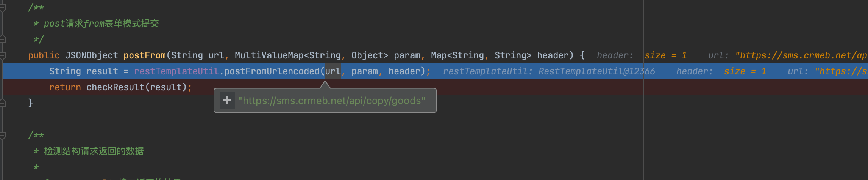Screen dimensions: 868x180
Task: Click the param argument in call
Action: [x=364, y=71]
